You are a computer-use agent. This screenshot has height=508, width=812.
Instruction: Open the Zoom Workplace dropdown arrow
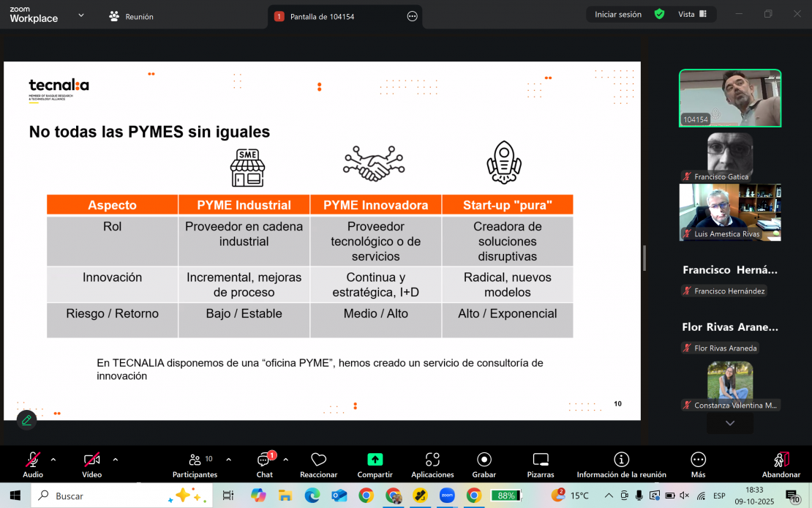click(x=80, y=15)
